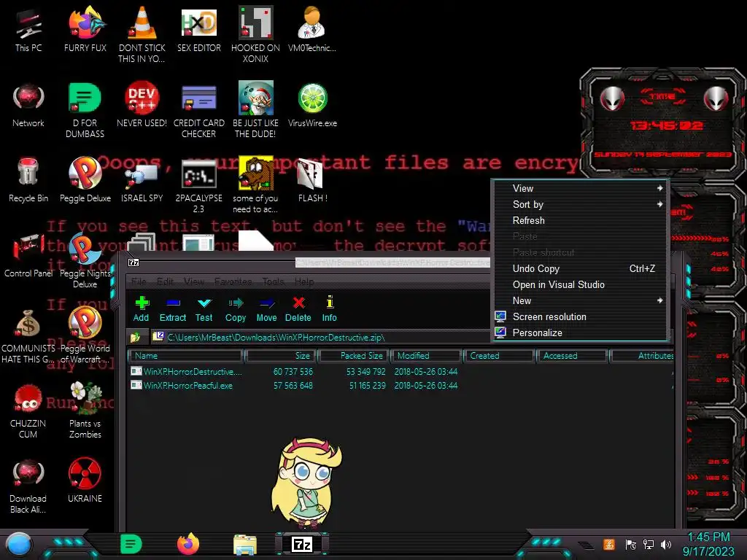This screenshot has width=747, height=560.
Task: Select the Copy tool in 7-Zip
Action: [x=236, y=309]
